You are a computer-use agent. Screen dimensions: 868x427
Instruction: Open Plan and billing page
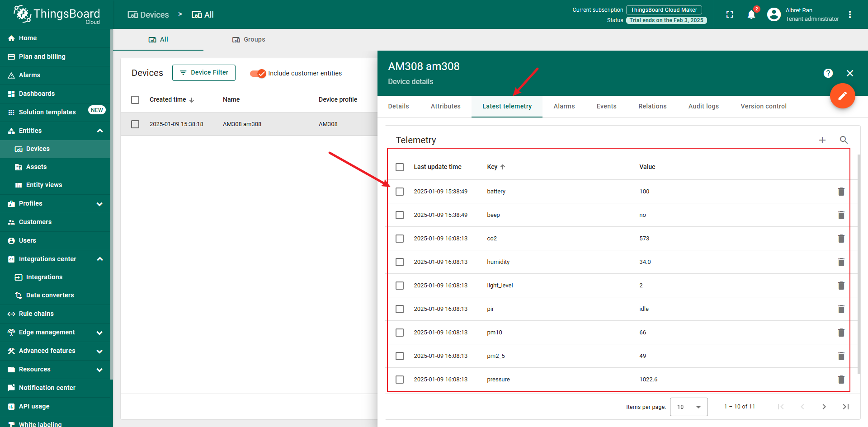[x=55, y=57]
